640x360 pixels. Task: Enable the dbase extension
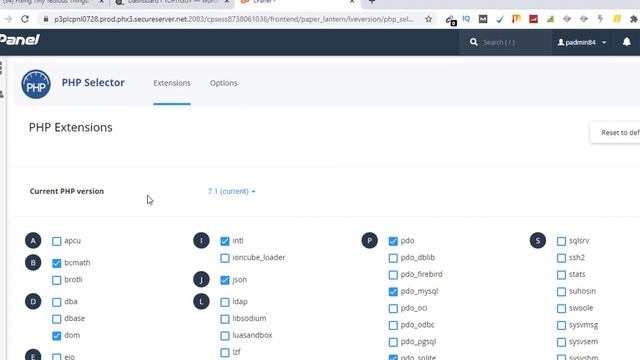57,319
